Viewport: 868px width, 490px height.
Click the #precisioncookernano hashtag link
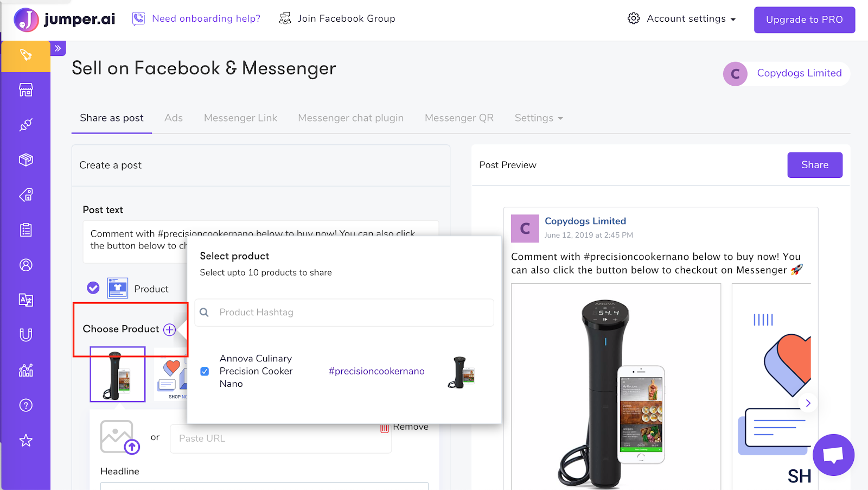click(376, 371)
